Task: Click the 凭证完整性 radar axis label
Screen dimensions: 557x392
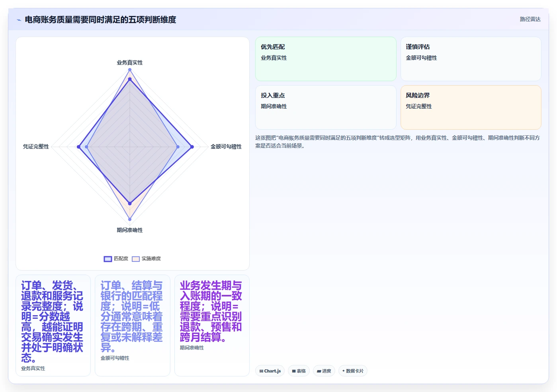Action: pyautogui.click(x=36, y=146)
